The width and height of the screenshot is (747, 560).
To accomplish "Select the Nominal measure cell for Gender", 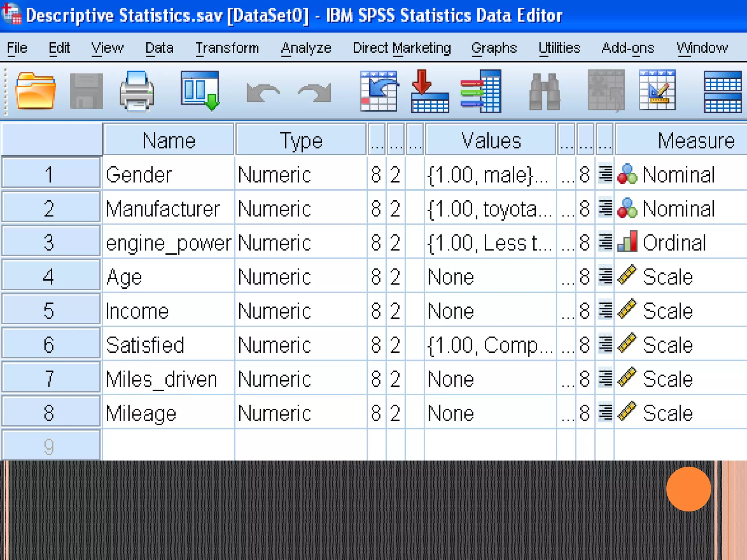I will coord(678,175).
